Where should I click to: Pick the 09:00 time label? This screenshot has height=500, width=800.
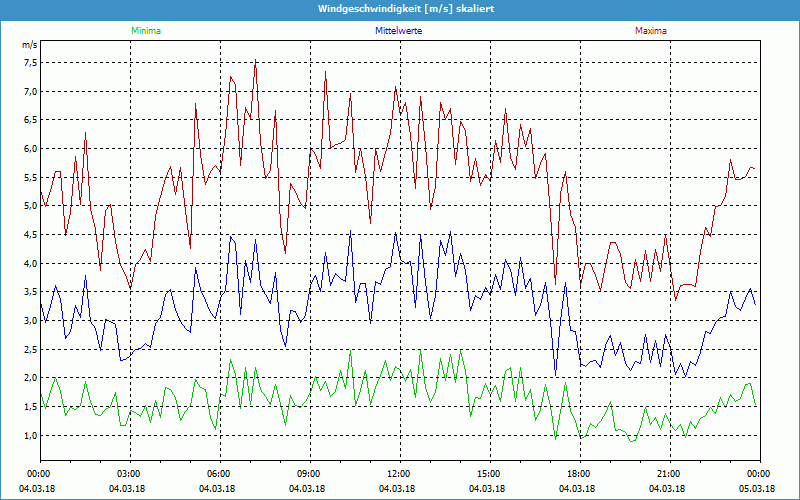pyautogui.click(x=309, y=474)
